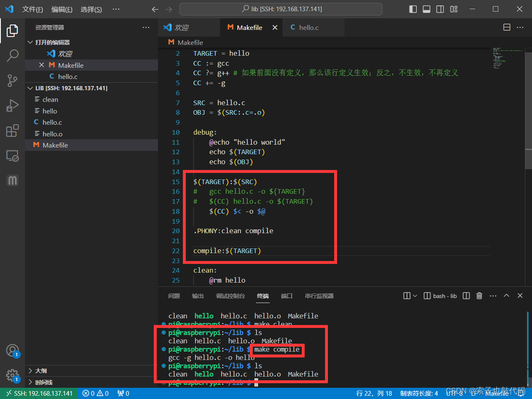
Task: Open the Customize Layout icon
Action: [454, 9]
